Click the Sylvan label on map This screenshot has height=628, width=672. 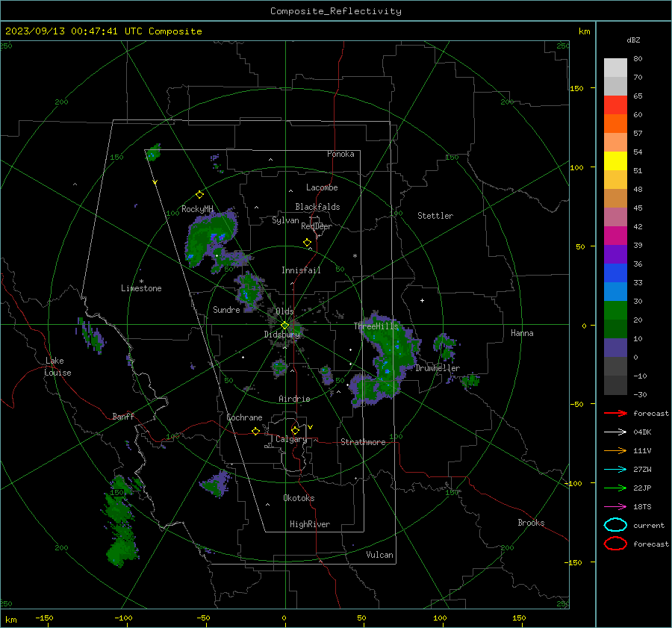click(x=285, y=220)
